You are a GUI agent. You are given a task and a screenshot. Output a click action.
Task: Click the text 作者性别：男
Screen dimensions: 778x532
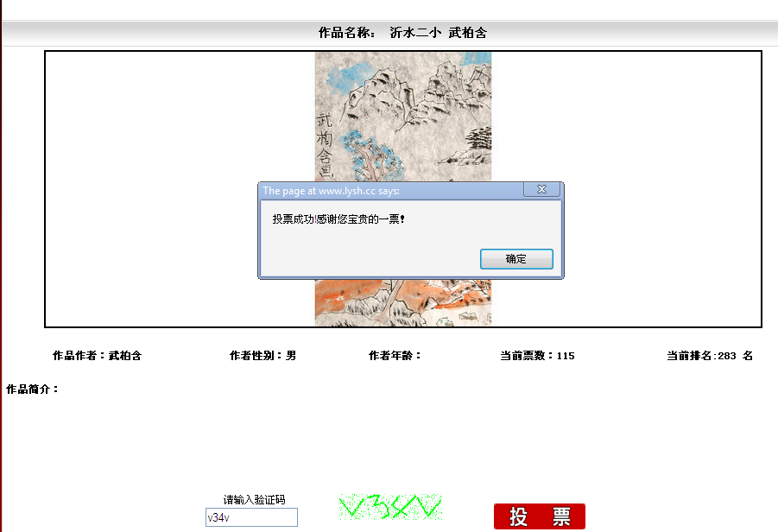263,355
